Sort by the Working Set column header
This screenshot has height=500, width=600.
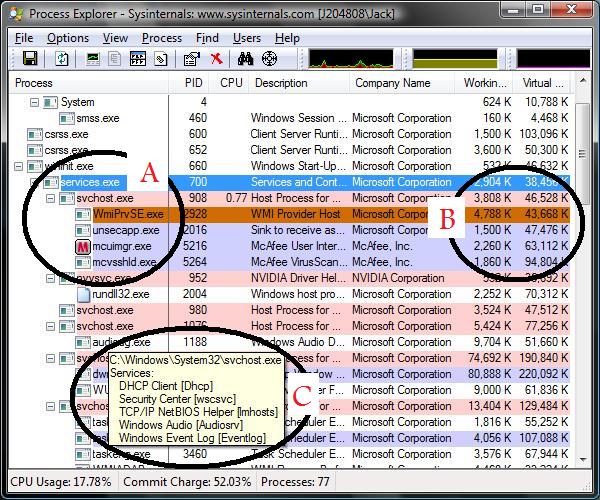pos(485,83)
